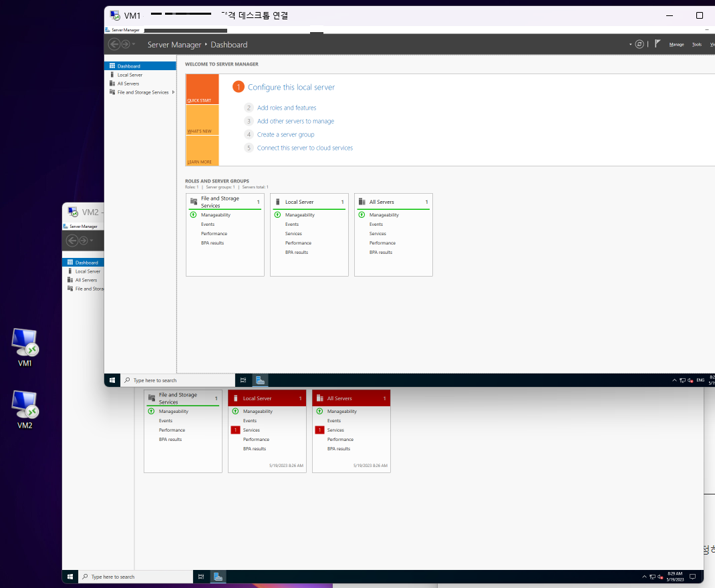Click Manageability status icon in VM2 All Servers tile

(319, 411)
